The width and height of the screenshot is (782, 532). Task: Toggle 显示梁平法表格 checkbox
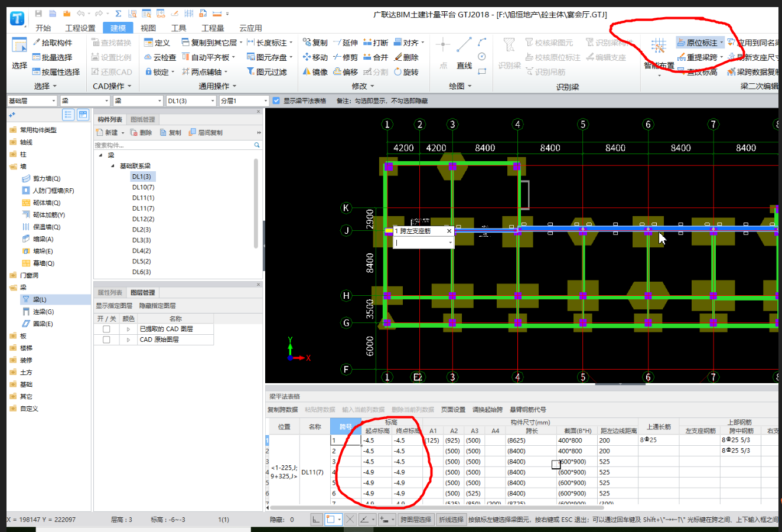tap(276, 101)
